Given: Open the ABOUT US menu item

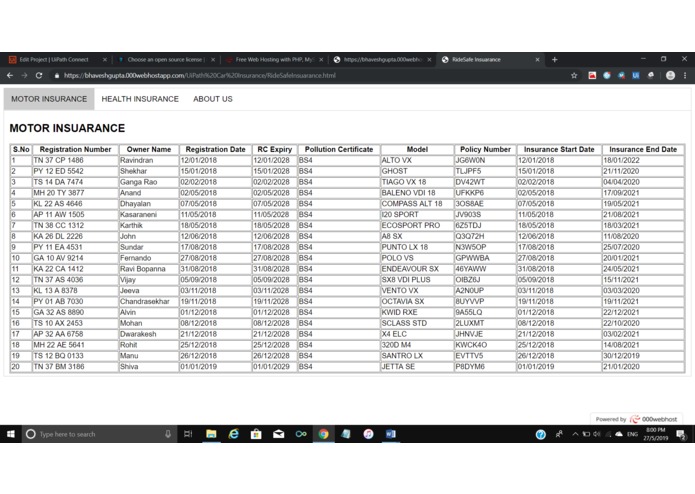Looking at the screenshot, I should coord(213,99).
